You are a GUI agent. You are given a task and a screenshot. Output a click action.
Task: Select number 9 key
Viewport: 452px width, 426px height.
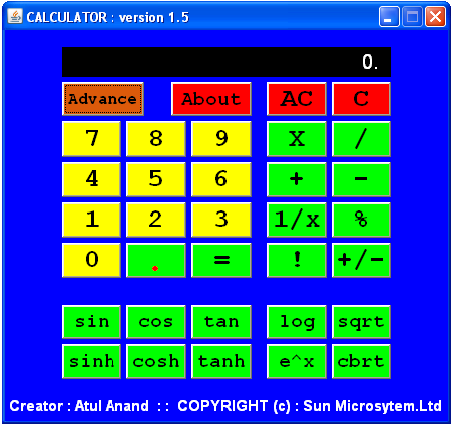pos(221,139)
